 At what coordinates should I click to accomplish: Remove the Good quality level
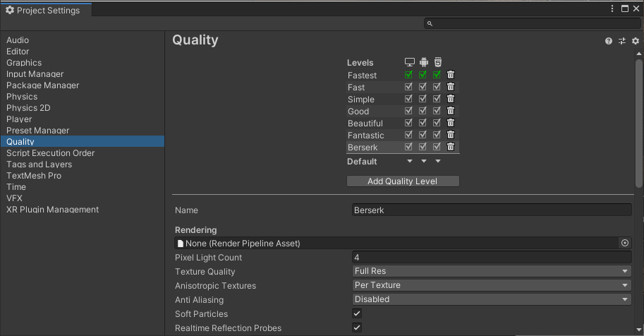click(451, 111)
